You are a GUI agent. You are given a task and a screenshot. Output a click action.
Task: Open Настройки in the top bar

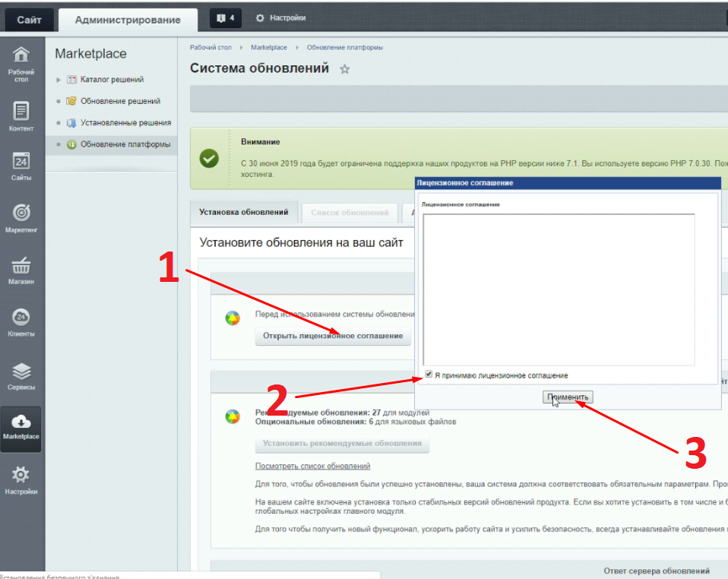click(x=281, y=18)
